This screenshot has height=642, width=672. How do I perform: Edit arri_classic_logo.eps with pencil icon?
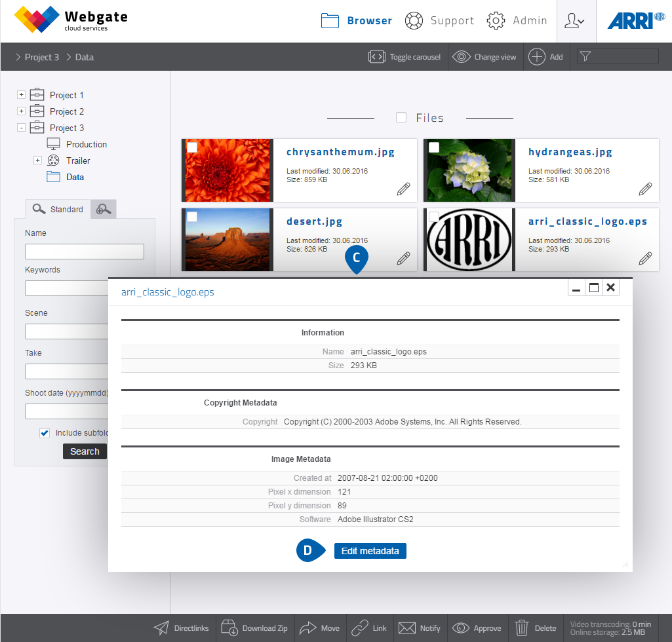[645, 258]
